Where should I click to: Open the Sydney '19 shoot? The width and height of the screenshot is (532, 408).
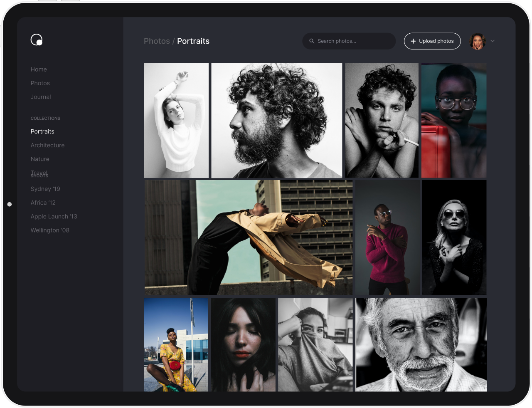(x=45, y=189)
